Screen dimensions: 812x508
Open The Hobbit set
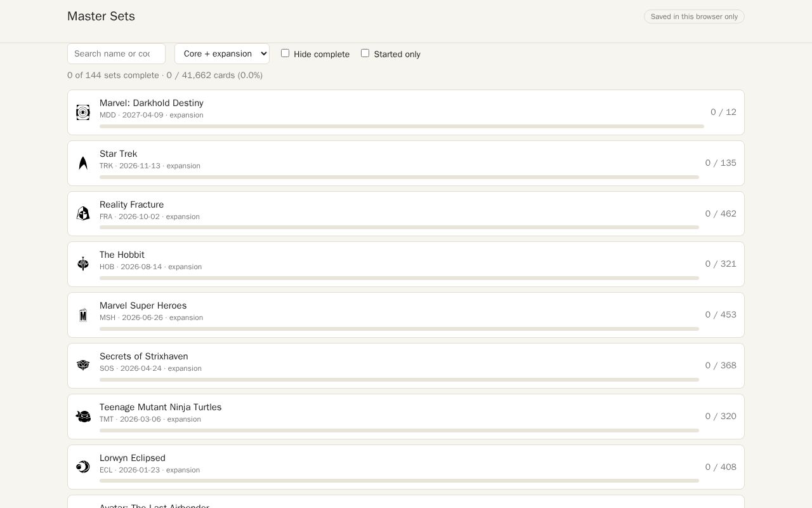[406, 264]
